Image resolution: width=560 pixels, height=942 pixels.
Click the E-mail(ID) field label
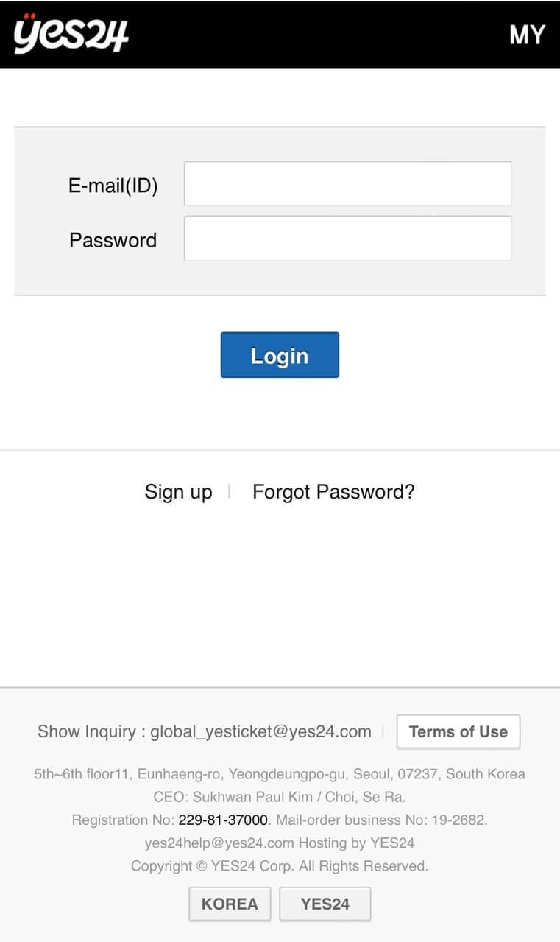(x=113, y=186)
